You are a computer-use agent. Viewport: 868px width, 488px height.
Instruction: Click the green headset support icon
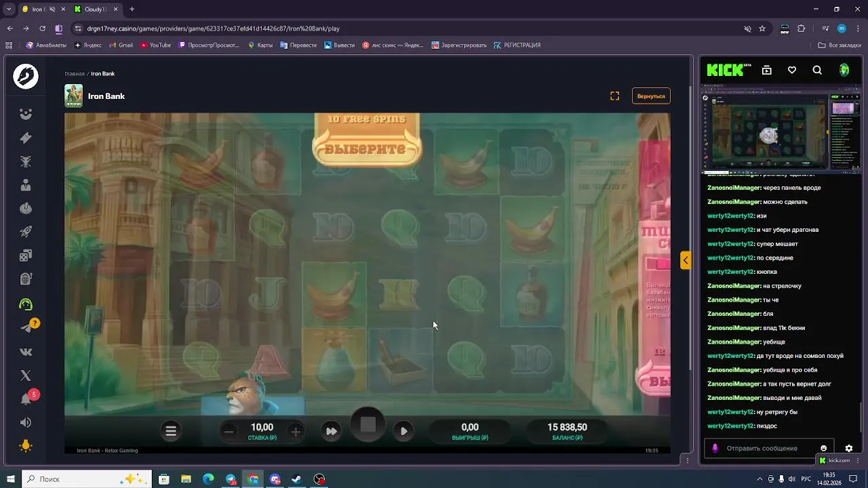26,304
